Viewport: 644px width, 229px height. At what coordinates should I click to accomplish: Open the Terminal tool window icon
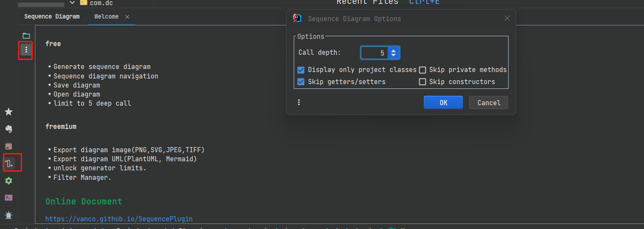coord(8,198)
